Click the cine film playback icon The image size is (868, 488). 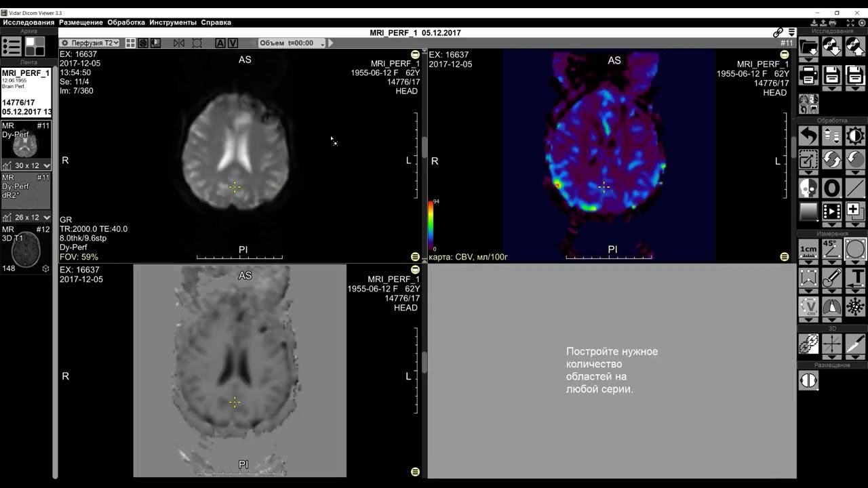(832, 211)
